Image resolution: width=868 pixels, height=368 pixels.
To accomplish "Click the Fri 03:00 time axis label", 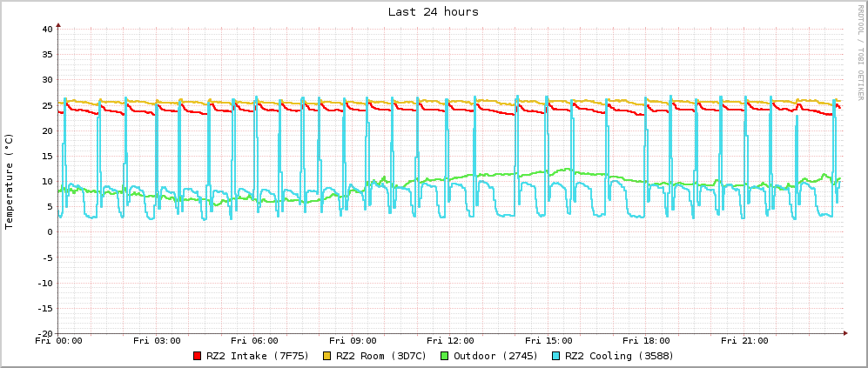I will 157,341.
